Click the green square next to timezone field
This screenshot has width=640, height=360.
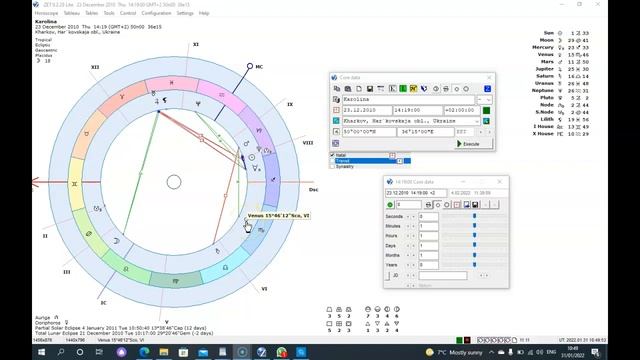487,110
